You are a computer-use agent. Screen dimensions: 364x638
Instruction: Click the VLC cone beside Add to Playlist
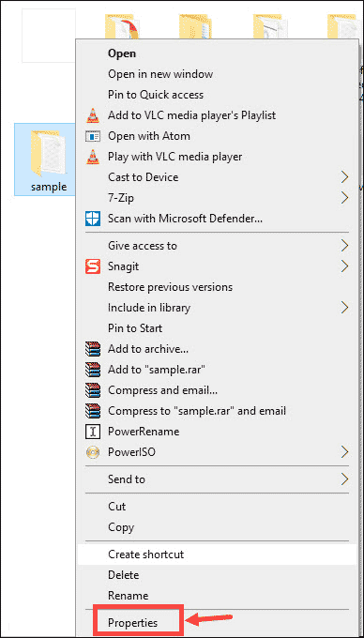(93, 115)
